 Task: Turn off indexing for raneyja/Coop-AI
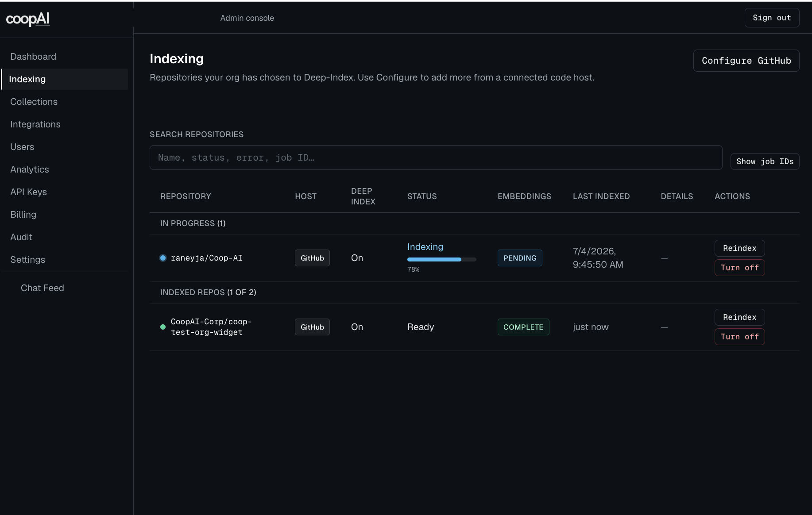coord(739,268)
